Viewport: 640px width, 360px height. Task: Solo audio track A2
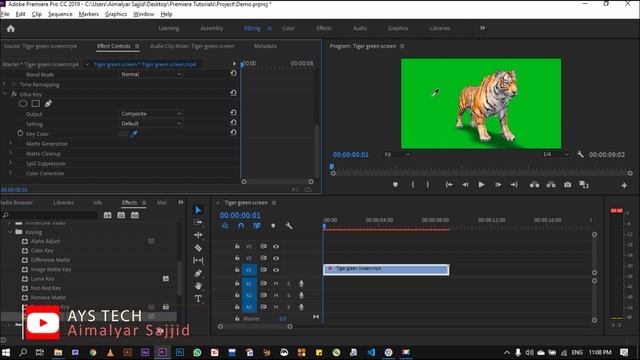click(289, 295)
